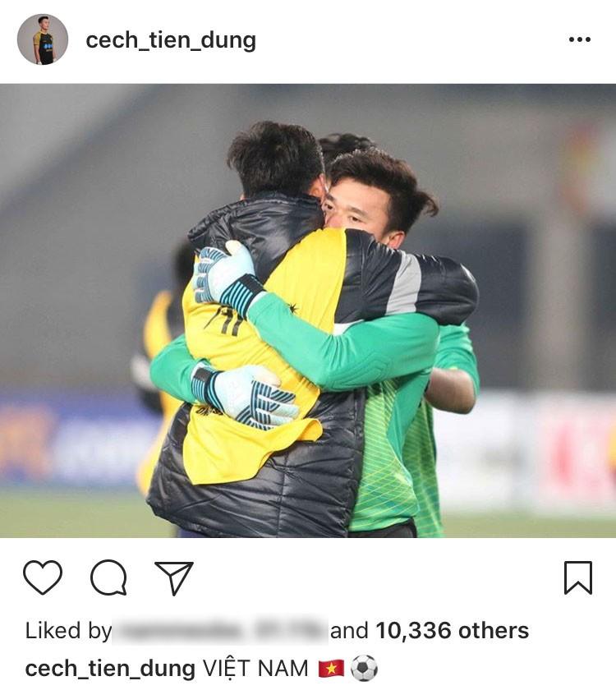
Task: Tap the center of the post photo
Action: point(308,310)
